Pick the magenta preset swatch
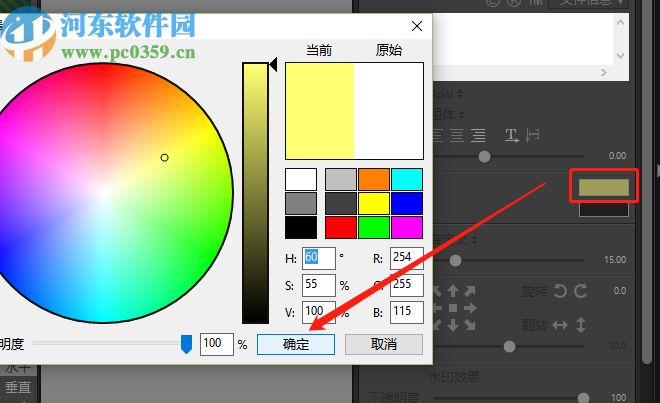This screenshot has height=403, width=660. [x=407, y=227]
